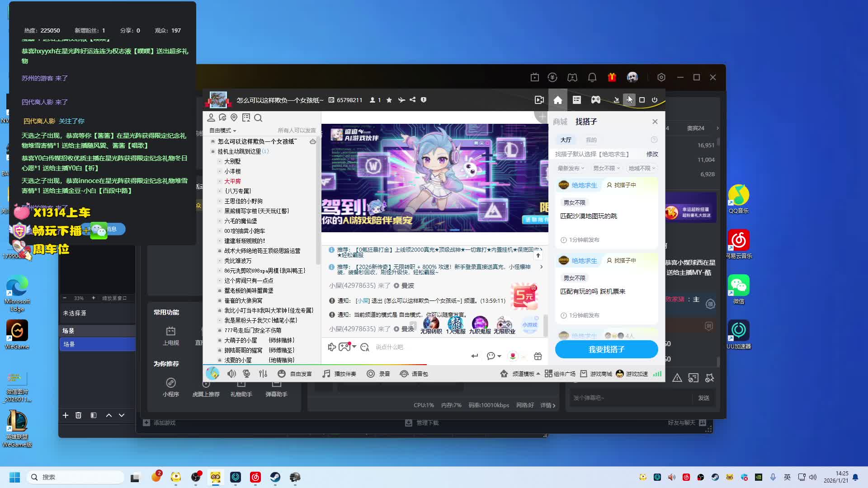868x488 pixels.
Task: Toggle 自由发言 free speech mode
Action: (295, 374)
